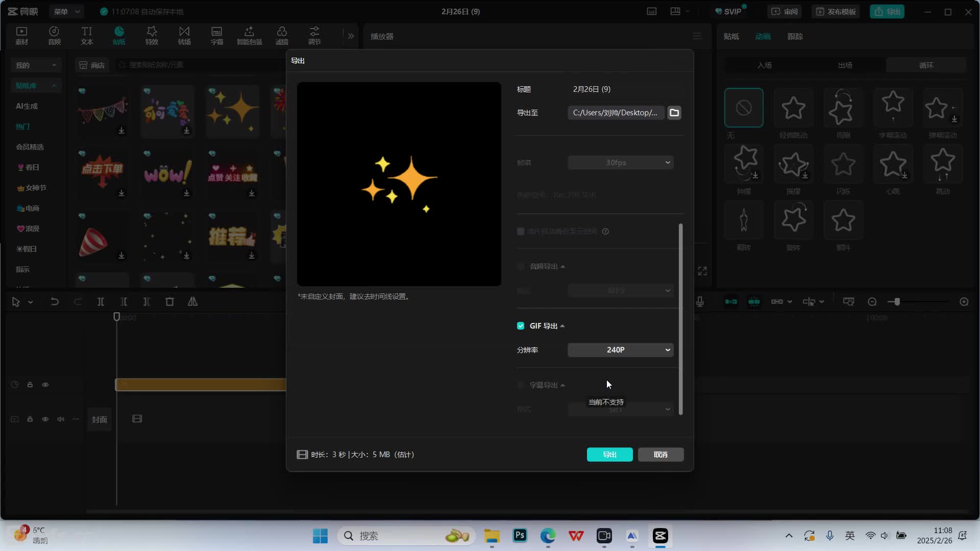Toggle main track visibility eye icon
This screenshot has height=551, width=980.
[45, 419]
